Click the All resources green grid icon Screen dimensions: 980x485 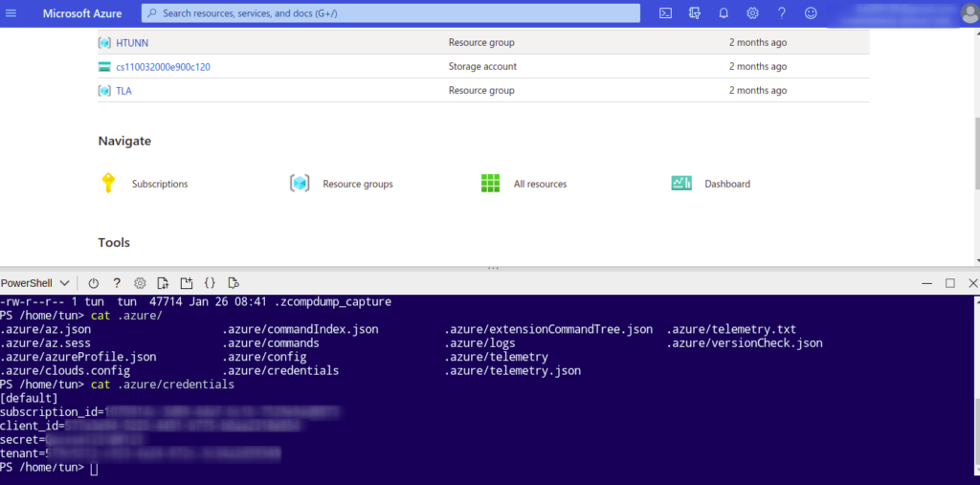(491, 183)
